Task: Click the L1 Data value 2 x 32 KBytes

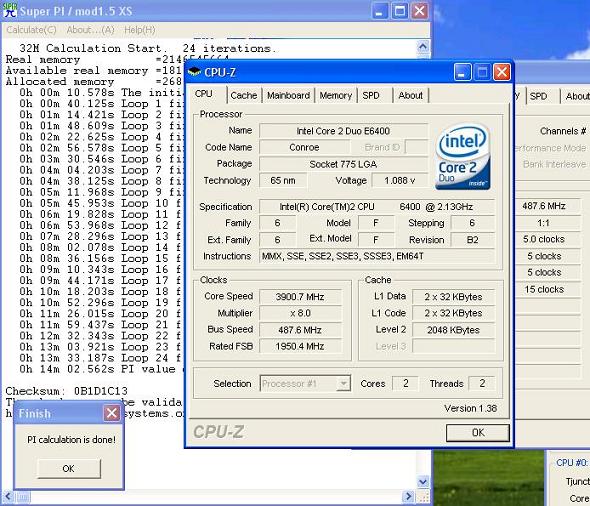Action: [x=453, y=297]
